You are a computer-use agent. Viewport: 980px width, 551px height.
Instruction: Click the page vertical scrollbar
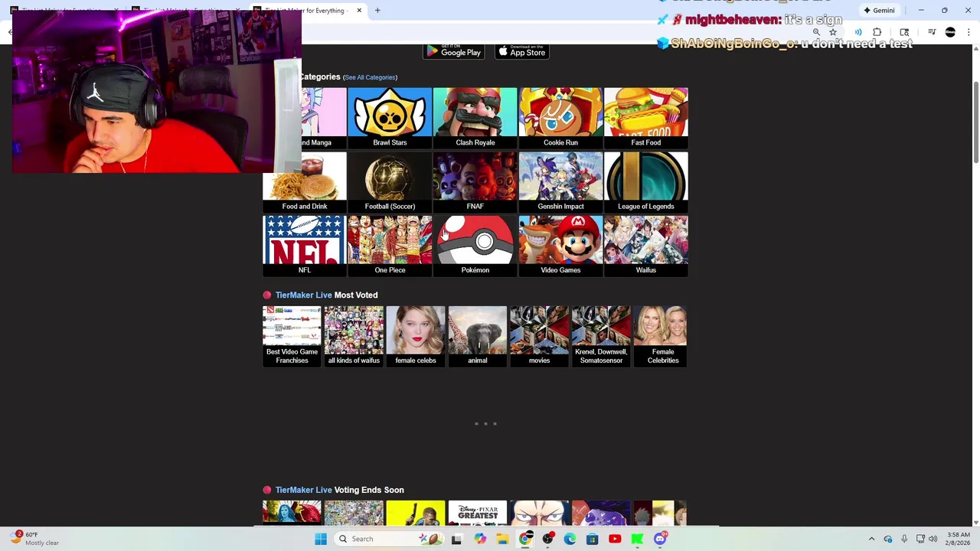click(x=976, y=122)
